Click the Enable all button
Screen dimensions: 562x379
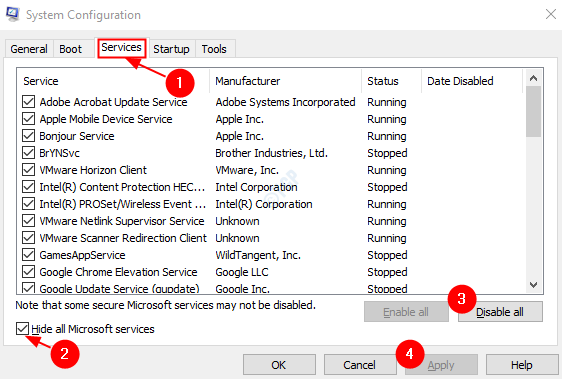click(406, 312)
